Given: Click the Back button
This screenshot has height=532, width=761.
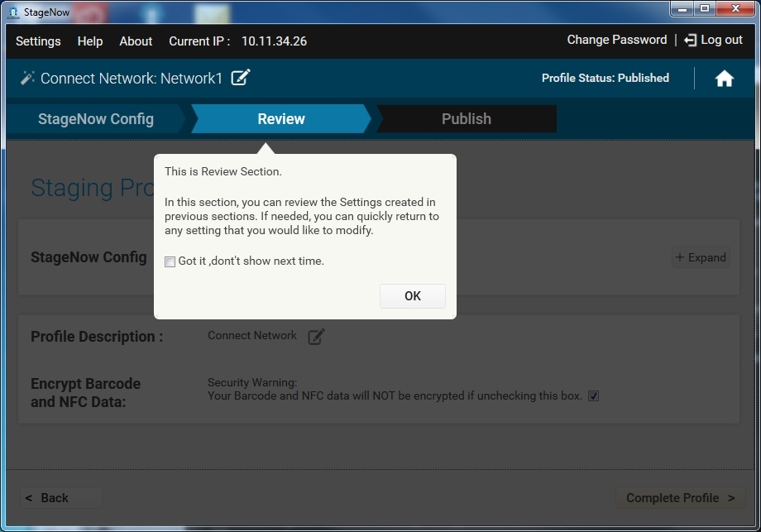Looking at the screenshot, I should [x=61, y=497].
